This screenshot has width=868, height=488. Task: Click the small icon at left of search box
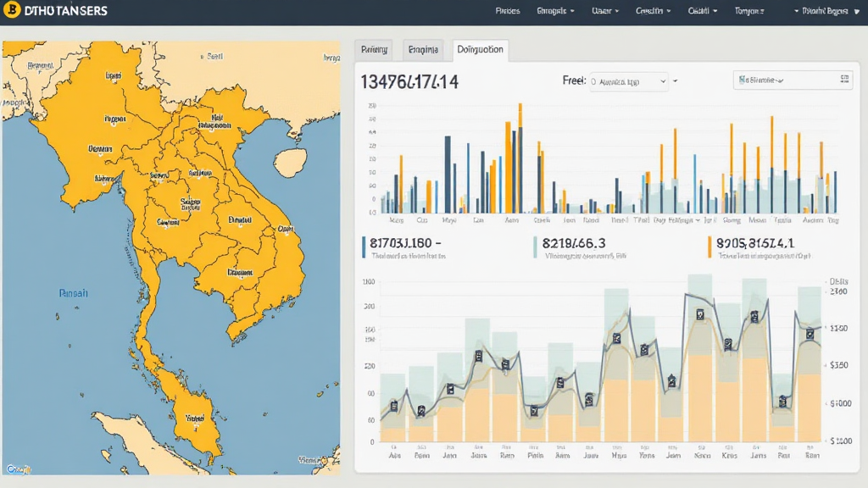(743, 80)
